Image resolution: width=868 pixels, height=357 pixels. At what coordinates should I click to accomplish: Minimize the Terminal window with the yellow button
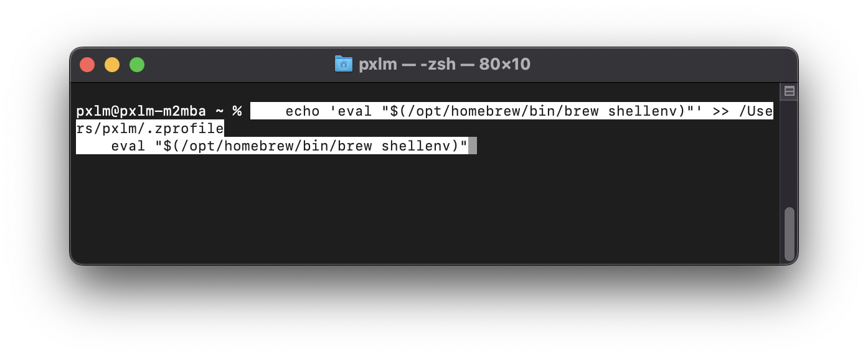coord(112,65)
